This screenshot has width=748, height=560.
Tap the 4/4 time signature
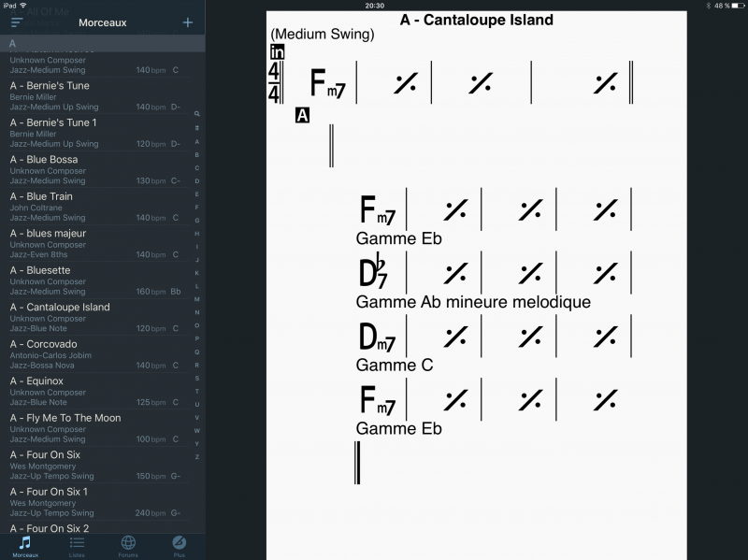point(275,82)
